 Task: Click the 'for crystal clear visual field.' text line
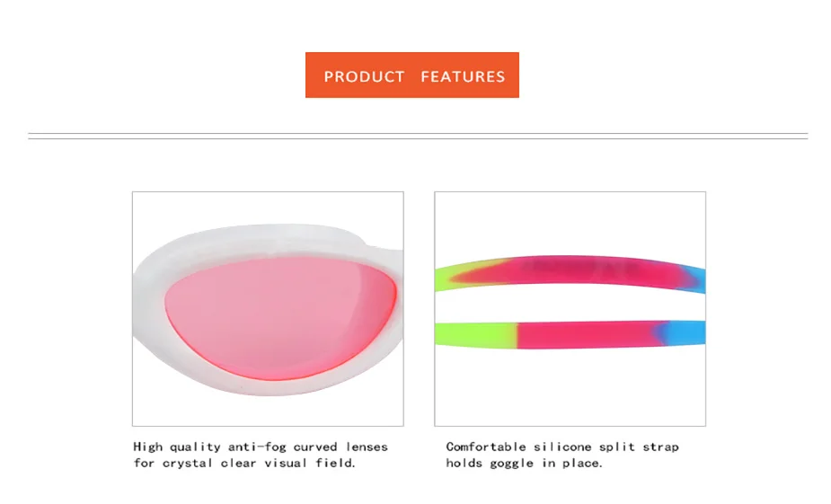click(x=244, y=463)
